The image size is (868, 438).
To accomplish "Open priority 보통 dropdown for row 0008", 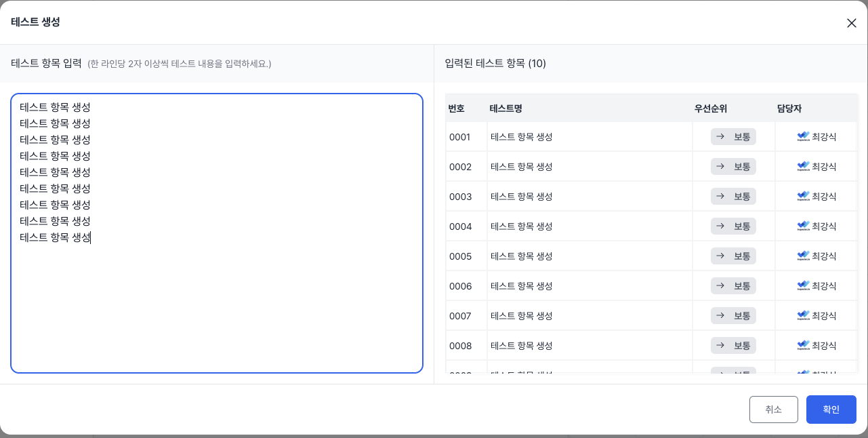I will tap(733, 346).
